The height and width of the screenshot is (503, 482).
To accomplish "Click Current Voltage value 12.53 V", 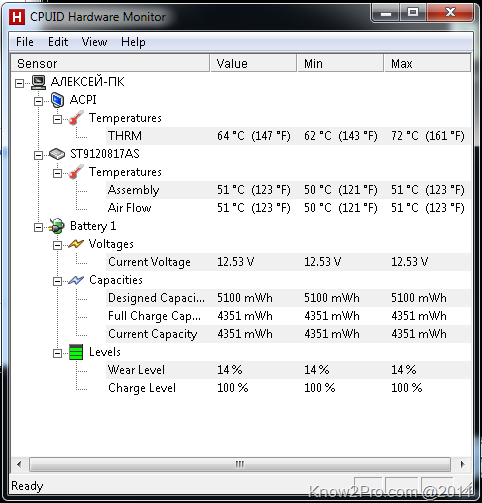I will 235,262.
